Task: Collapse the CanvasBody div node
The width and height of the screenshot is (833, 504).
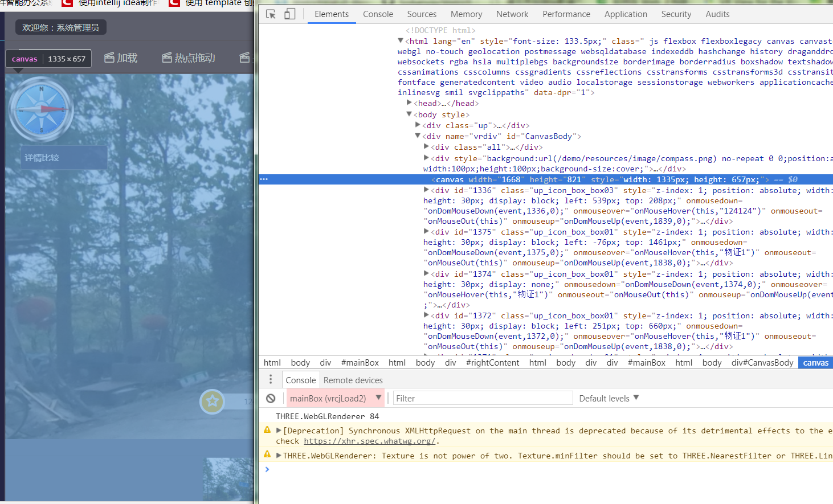Action: (418, 136)
